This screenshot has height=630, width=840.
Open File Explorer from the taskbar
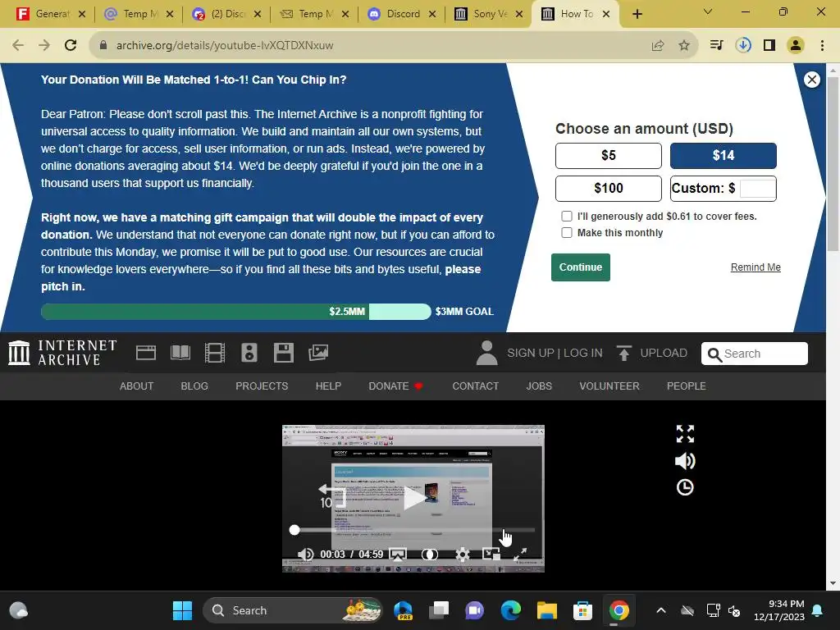coord(547,610)
